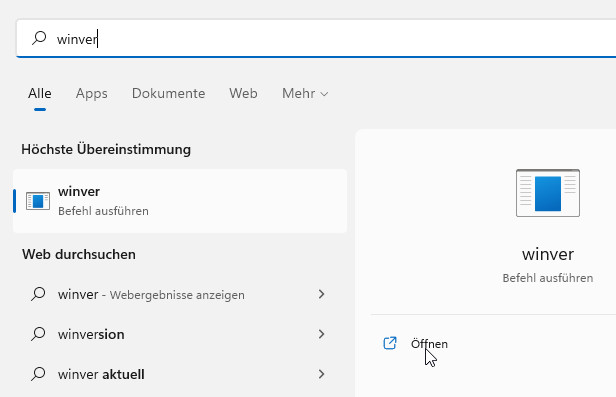
Task: Select the Web tab
Action: tap(243, 93)
